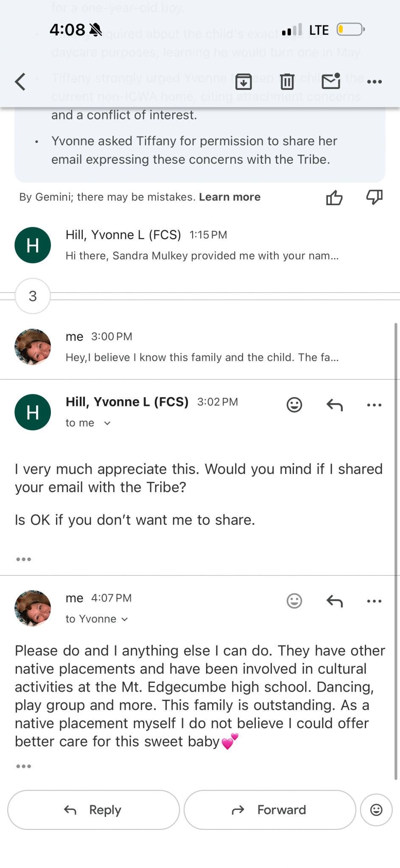This screenshot has width=400, height=868.
Task: Show trimmed content under Yvonne's message
Action: (23, 559)
